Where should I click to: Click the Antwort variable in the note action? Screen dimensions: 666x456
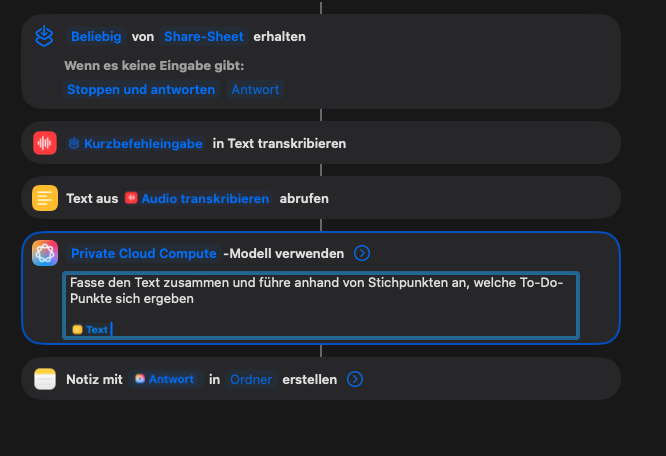tap(165, 379)
